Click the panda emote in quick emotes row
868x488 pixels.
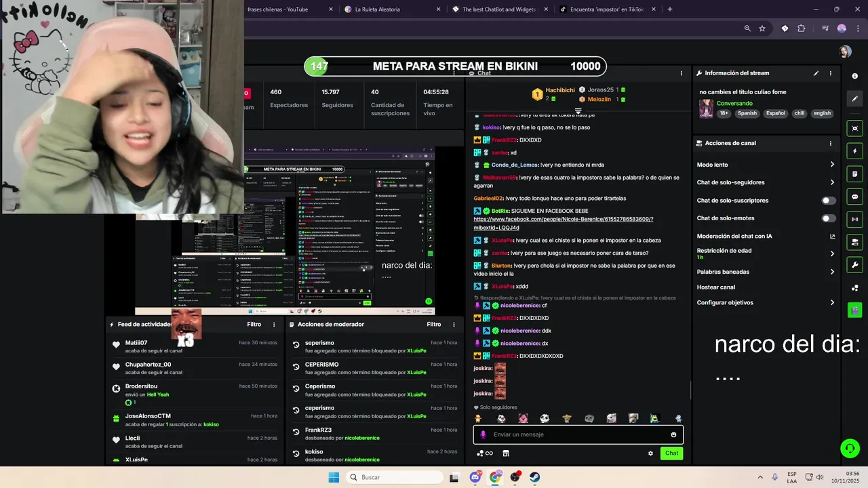pyautogui.click(x=545, y=419)
